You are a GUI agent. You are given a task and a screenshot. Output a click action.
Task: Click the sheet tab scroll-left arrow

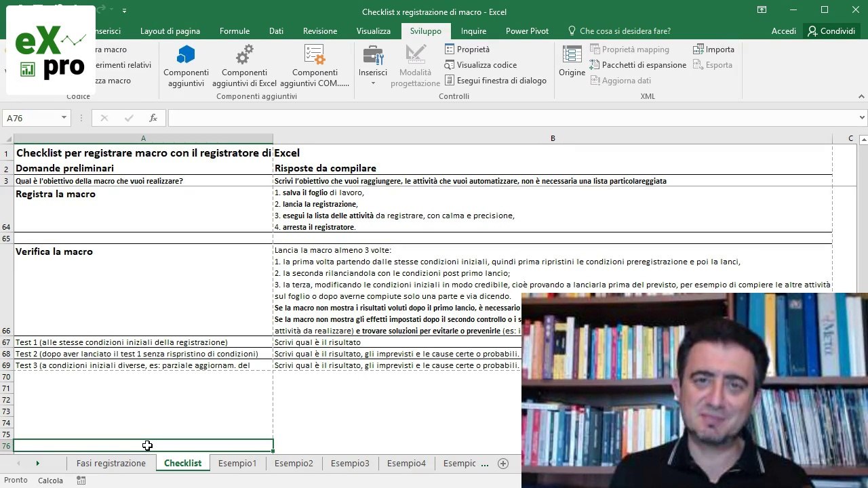pos(18,464)
